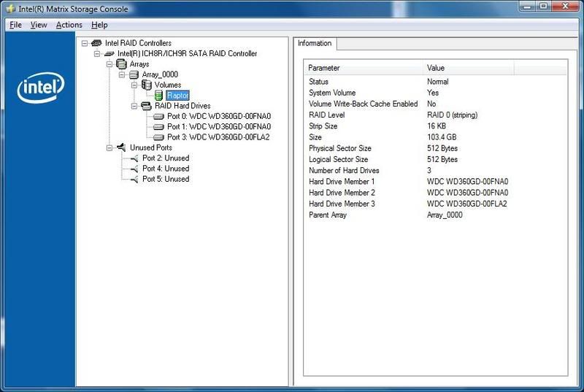Select Port 0: WDC WD360GD-00FNA0 drive
584x392 pixels.
coord(219,117)
